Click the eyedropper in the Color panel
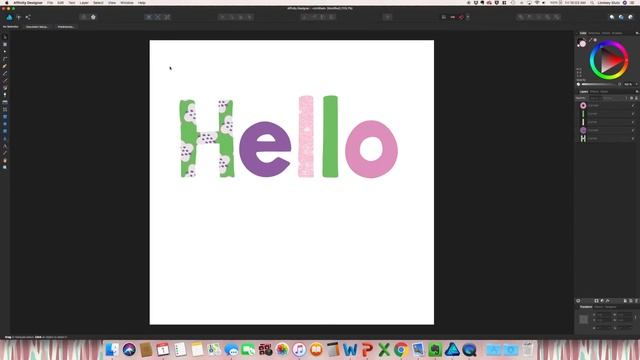The height and width of the screenshot is (360, 640). click(590, 40)
